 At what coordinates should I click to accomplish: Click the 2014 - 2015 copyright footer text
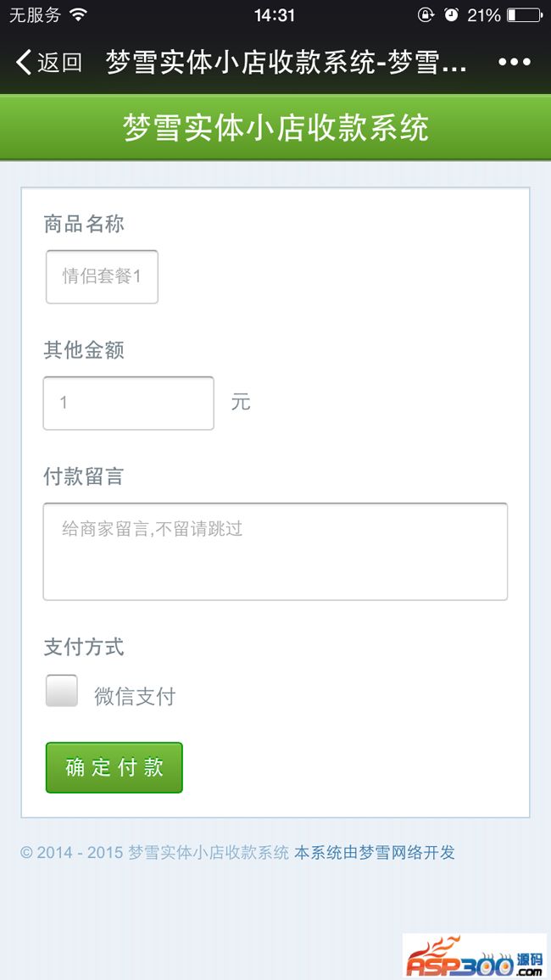click(155, 853)
